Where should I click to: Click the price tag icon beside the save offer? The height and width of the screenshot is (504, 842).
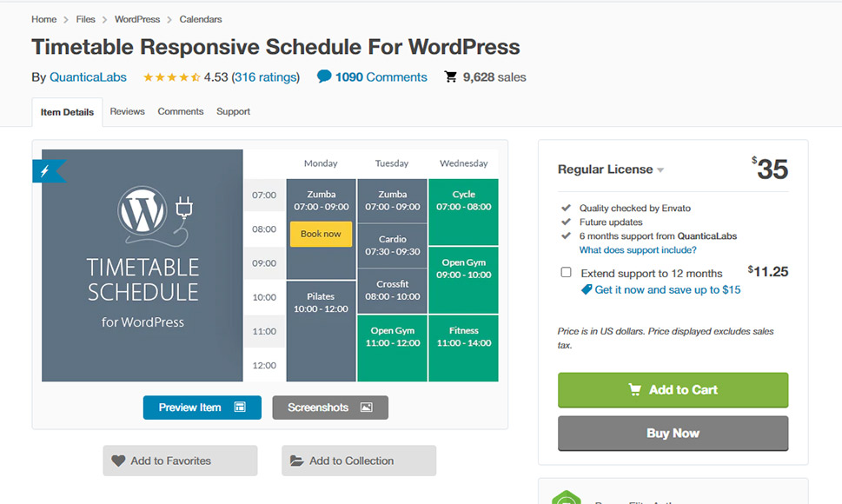click(x=587, y=290)
